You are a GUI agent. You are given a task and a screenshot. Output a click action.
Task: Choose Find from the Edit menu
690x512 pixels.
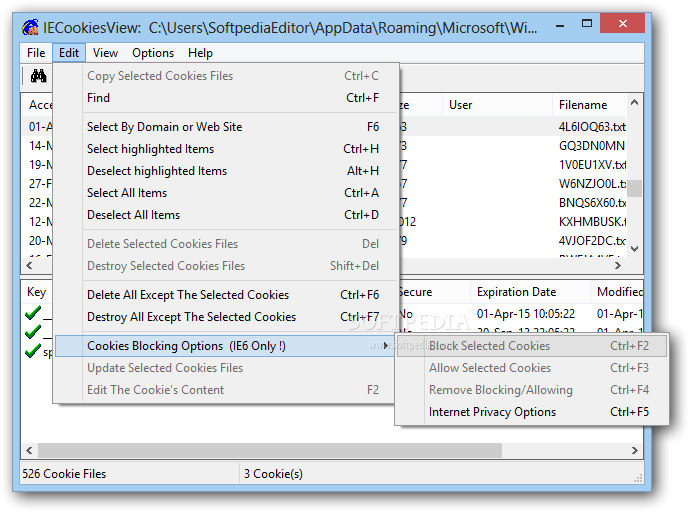[x=227, y=98]
